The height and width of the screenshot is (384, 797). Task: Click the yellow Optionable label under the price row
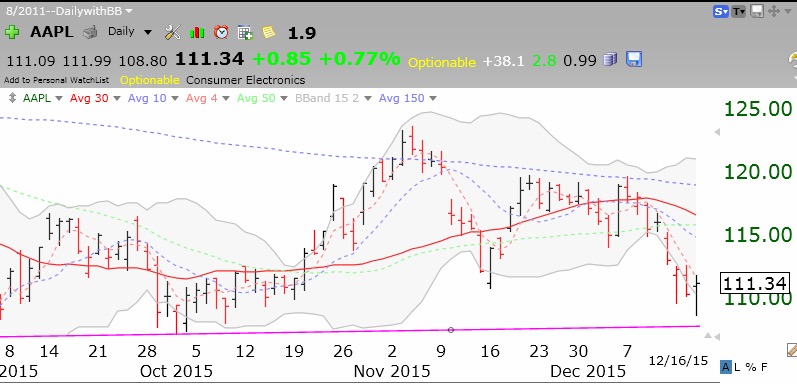(149, 80)
